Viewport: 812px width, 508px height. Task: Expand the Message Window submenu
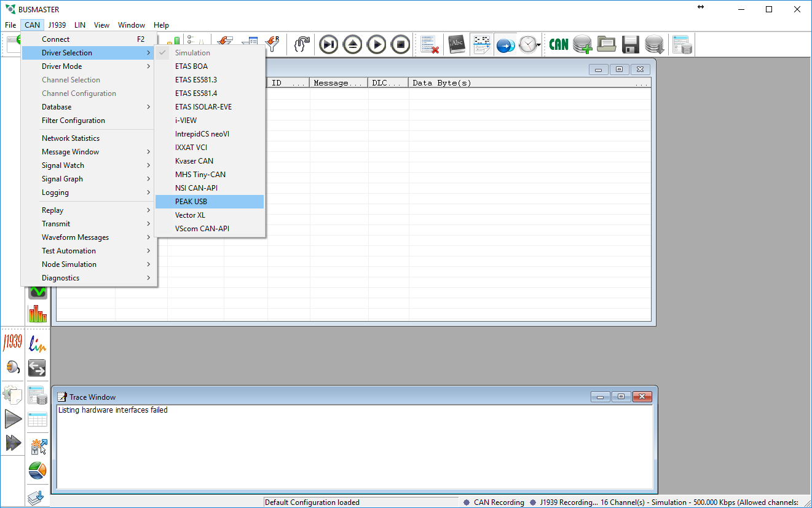[x=89, y=152]
